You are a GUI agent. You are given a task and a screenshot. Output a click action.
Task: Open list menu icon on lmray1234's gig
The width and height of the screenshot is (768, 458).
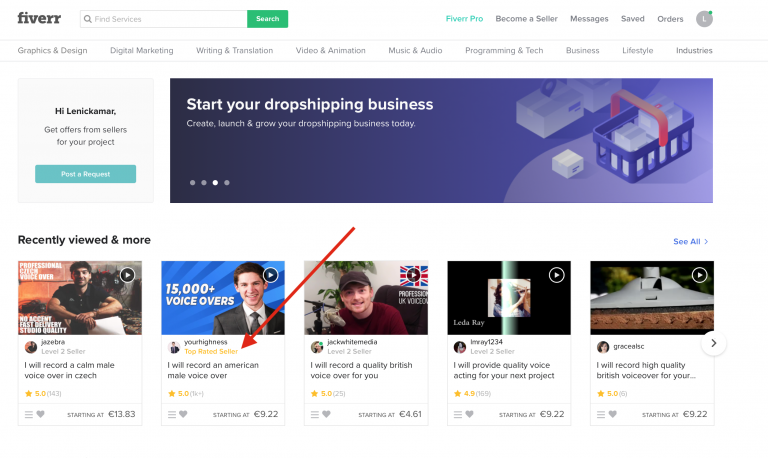[458, 414]
